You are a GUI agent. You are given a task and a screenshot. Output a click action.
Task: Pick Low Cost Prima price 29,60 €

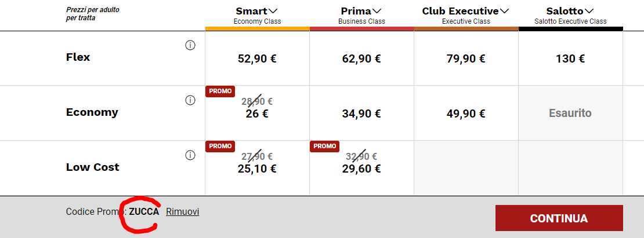[x=361, y=169]
